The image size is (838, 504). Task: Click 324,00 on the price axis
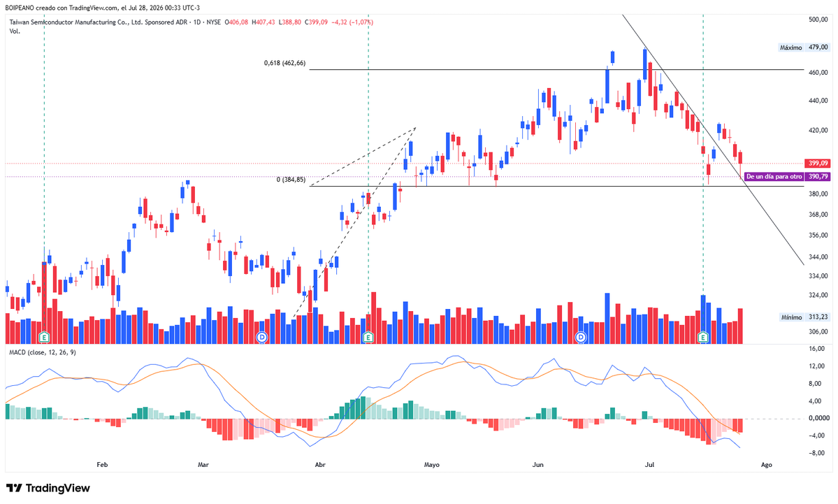[818, 296]
